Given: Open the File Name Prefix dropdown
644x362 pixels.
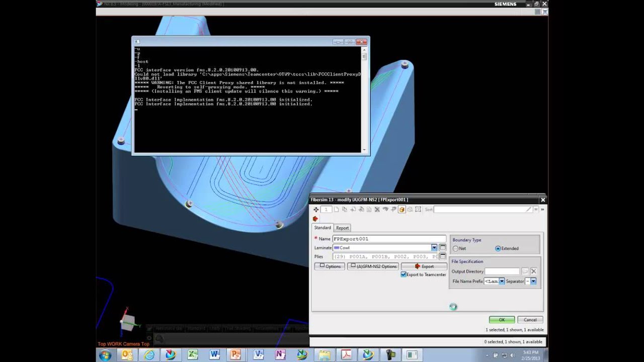Looking at the screenshot, I should pyautogui.click(x=502, y=281).
